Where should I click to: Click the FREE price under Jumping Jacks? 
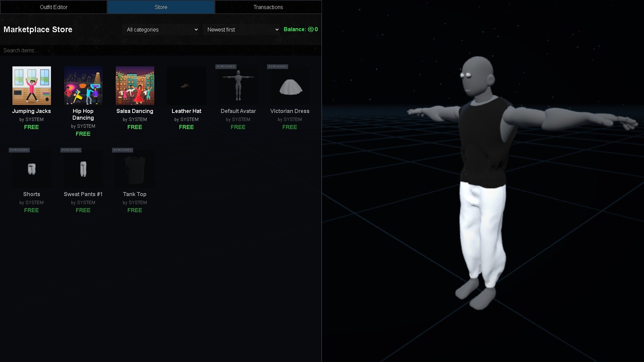point(32,127)
